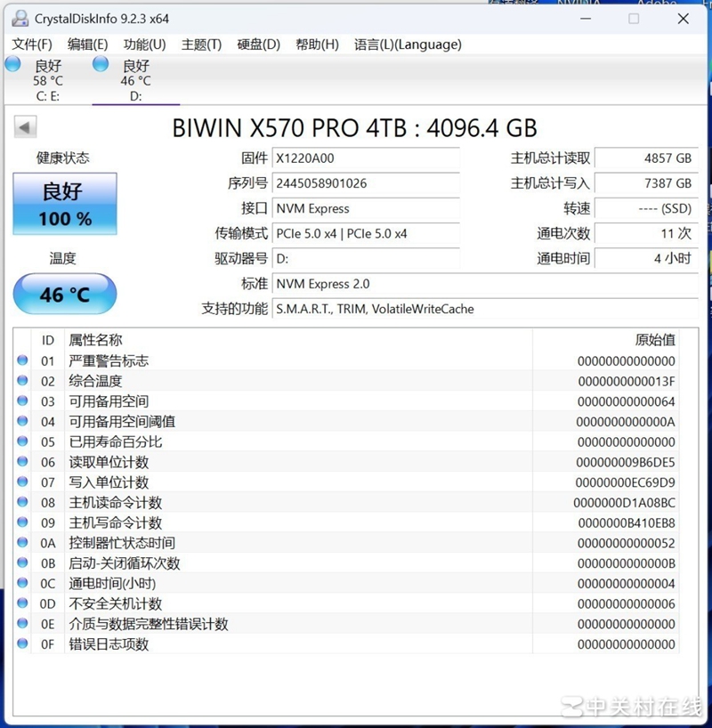Click the interface field NVM Express

366,208
